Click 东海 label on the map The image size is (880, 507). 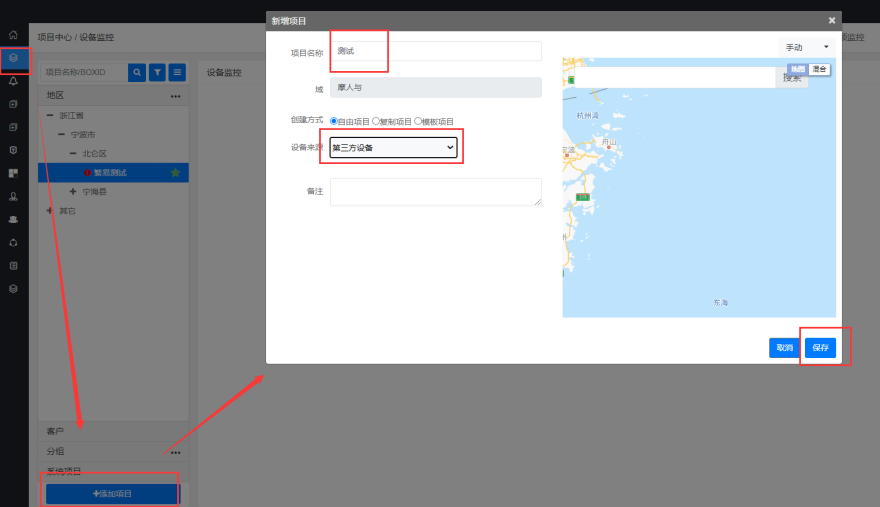coord(721,303)
